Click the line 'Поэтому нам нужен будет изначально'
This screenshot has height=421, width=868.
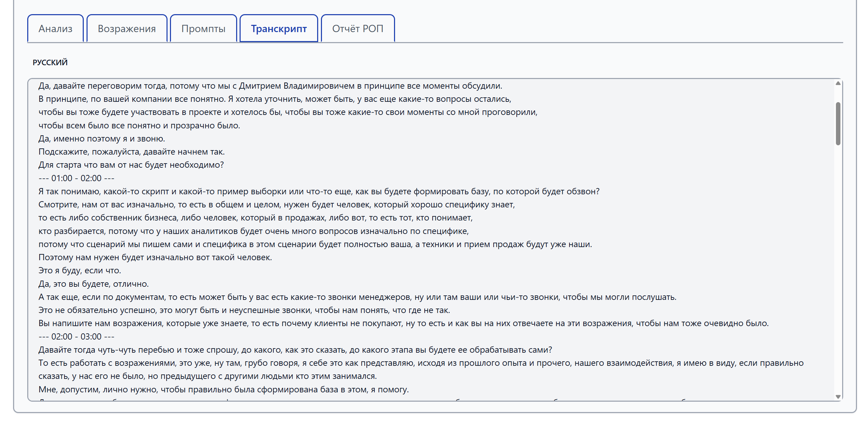click(x=155, y=257)
